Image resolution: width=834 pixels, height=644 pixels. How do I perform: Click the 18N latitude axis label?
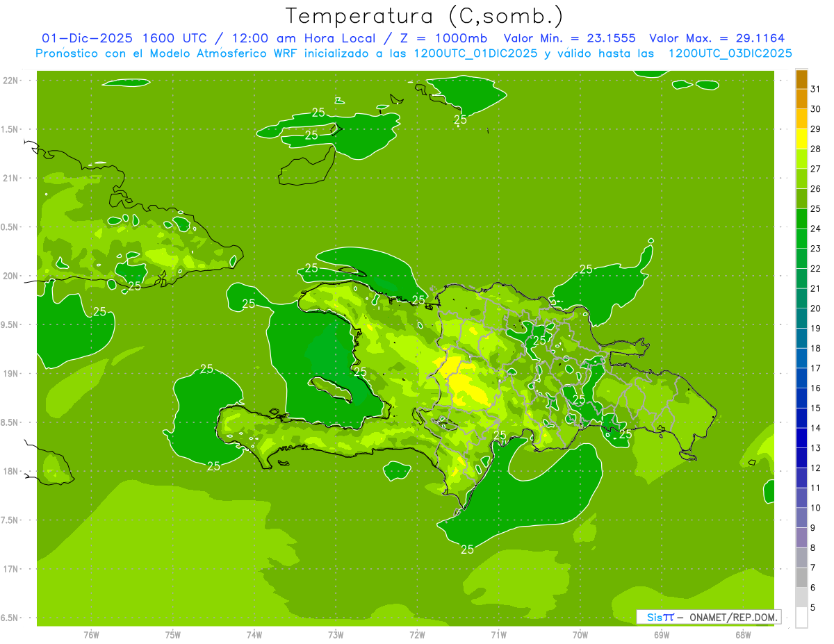[10, 471]
